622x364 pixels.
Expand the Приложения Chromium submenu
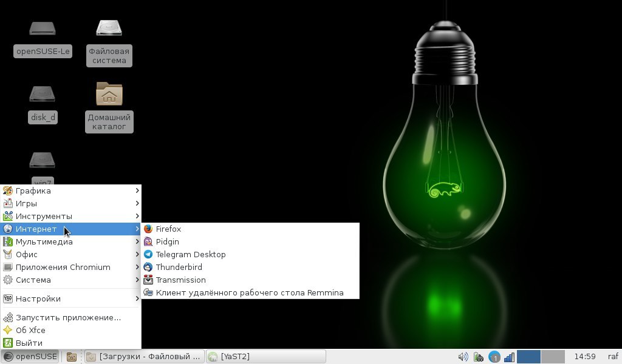(71, 267)
